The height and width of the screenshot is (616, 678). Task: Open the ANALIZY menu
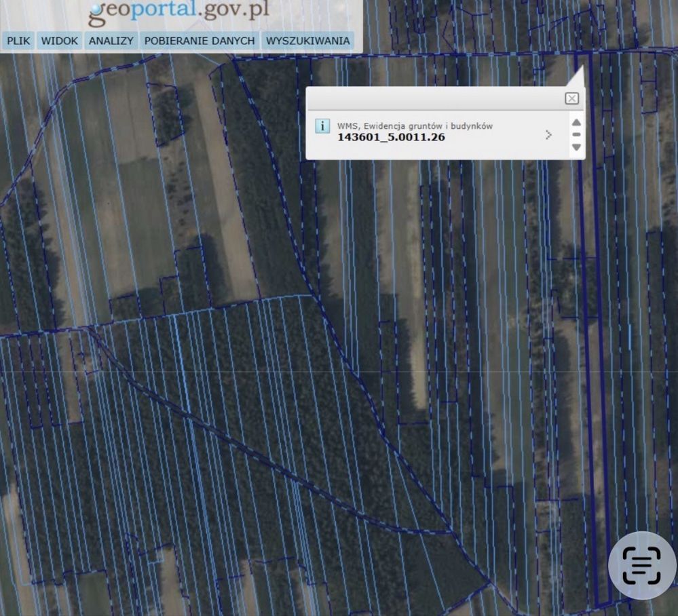tap(111, 41)
